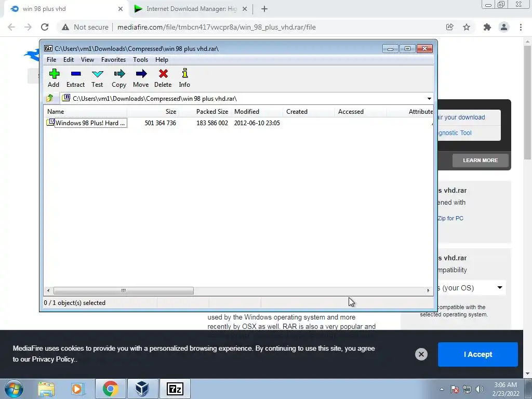Screen dimensions: 532x399
Task: Open Windows Media Player from the taskbar
Action: click(x=77, y=389)
